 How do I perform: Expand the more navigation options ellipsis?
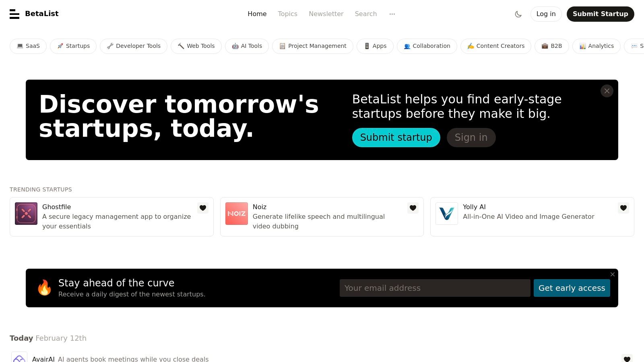392,14
